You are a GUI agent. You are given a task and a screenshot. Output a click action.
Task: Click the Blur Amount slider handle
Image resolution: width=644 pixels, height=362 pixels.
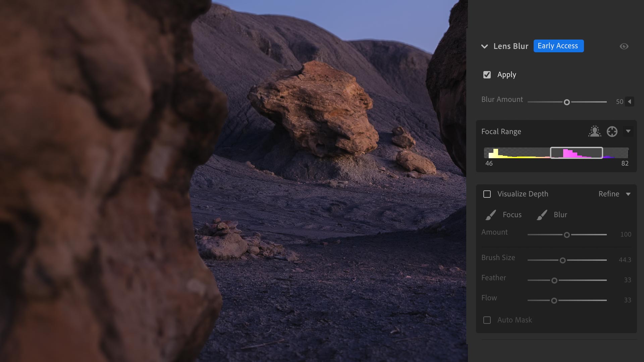pos(567,102)
